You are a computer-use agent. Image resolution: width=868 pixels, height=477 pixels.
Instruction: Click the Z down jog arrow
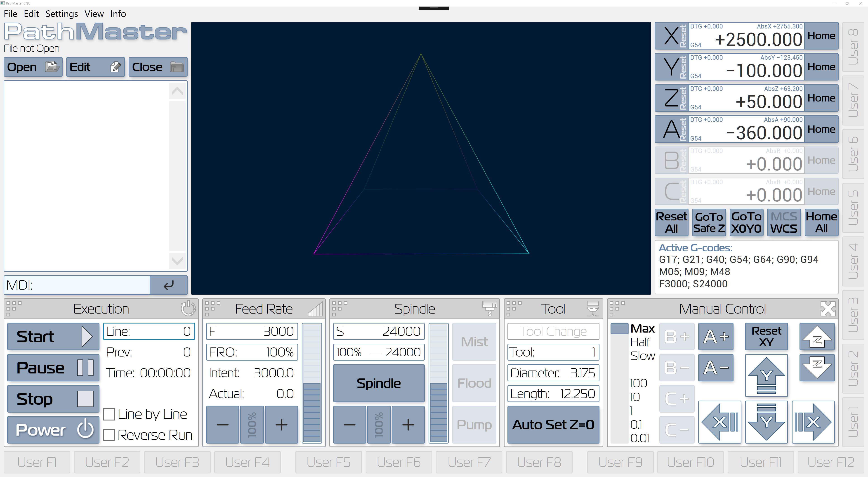click(x=817, y=367)
